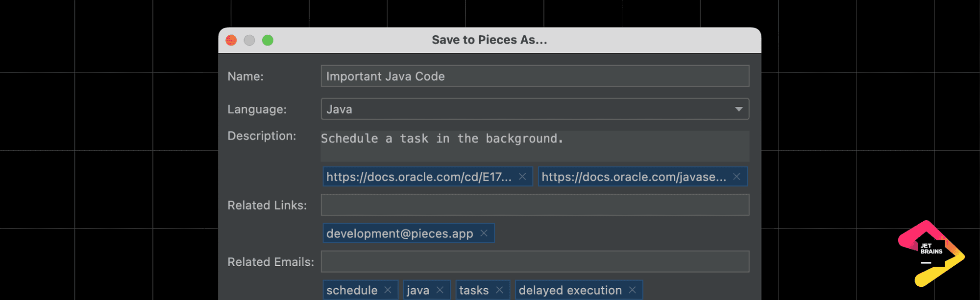Remove the tasks tag
Viewport: 980px width, 300px height.
click(499, 290)
